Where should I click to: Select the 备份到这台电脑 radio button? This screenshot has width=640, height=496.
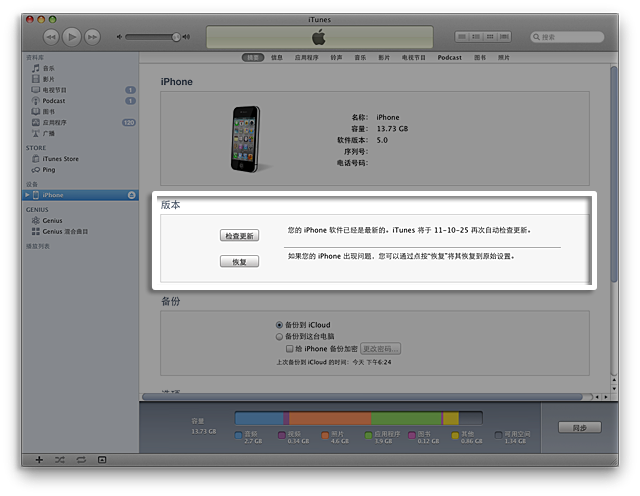[280, 337]
